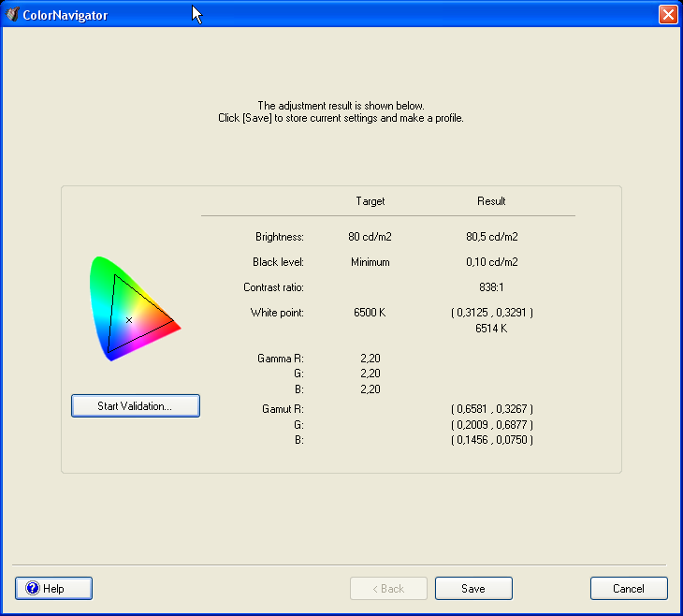Click the Gamut R coordinates result
Image resolution: width=683 pixels, height=616 pixels.
click(x=491, y=409)
